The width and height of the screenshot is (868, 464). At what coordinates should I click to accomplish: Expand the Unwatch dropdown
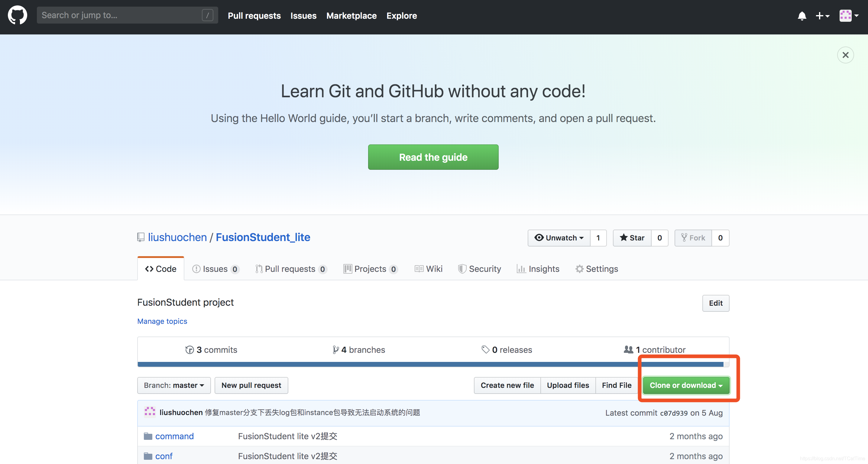pos(559,238)
